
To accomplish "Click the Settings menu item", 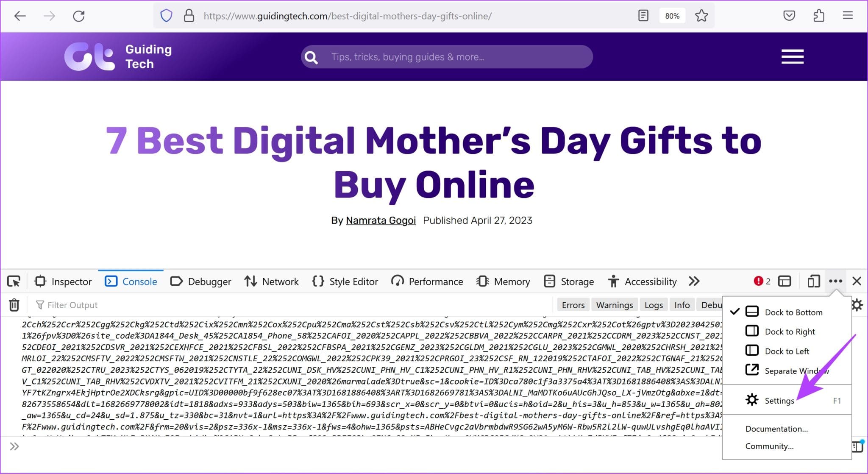I will point(780,401).
